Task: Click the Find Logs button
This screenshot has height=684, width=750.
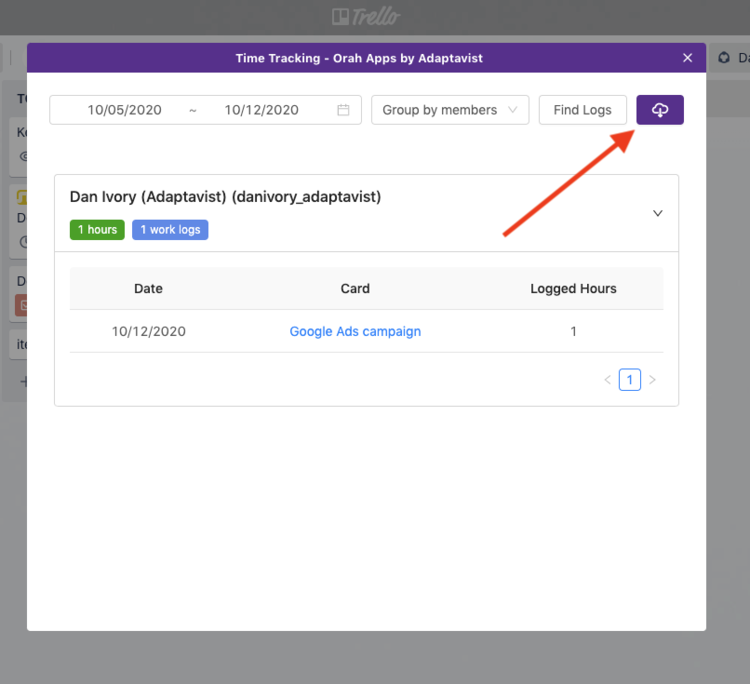Action: (x=583, y=110)
